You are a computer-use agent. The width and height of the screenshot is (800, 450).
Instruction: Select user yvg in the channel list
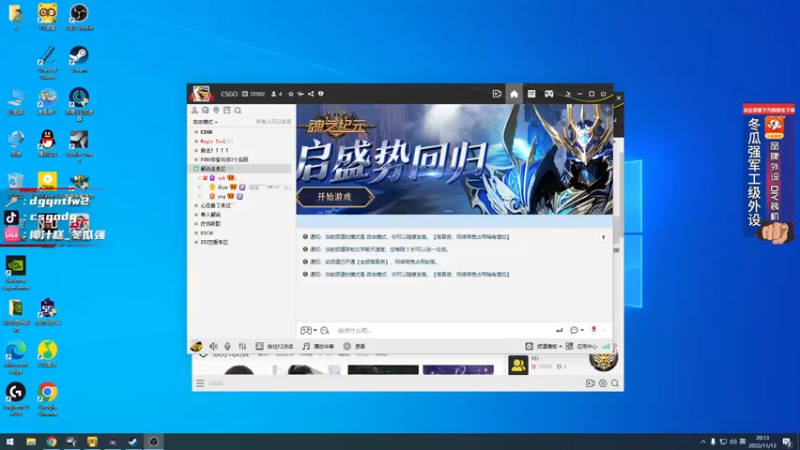[x=221, y=196]
